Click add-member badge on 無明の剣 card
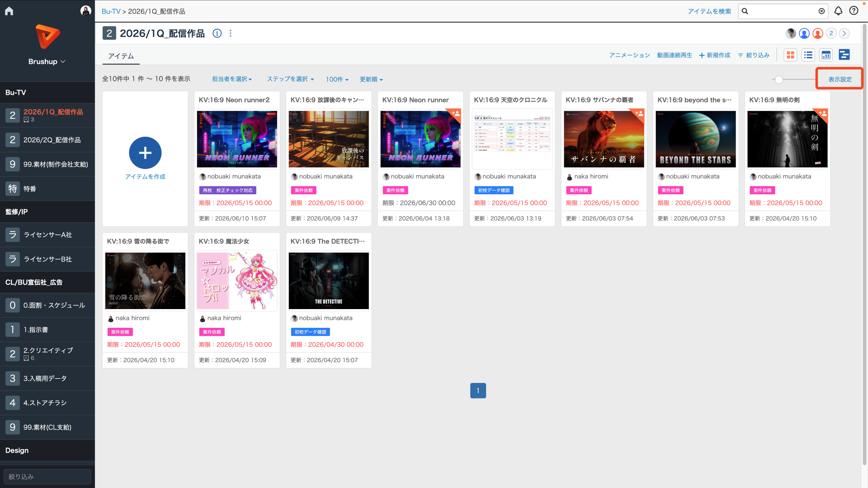 (x=823, y=114)
